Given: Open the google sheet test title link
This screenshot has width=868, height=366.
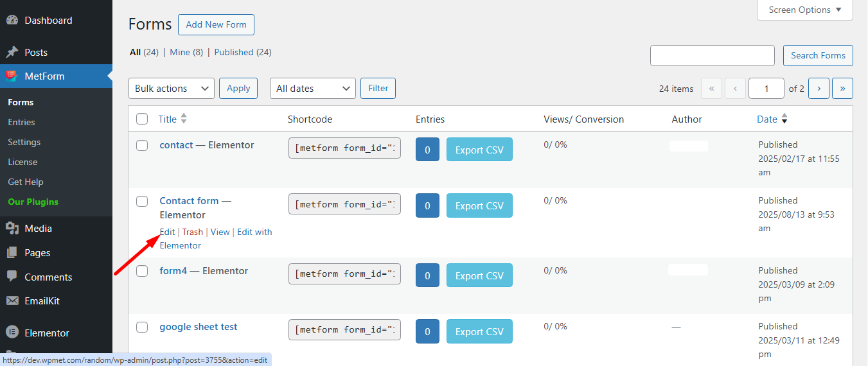Looking at the screenshot, I should point(199,327).
